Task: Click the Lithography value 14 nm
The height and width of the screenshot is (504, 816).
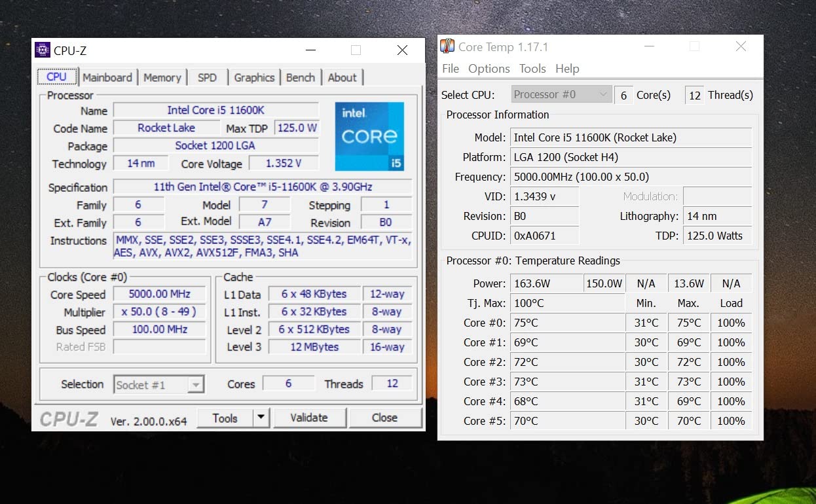Action: 718,216
